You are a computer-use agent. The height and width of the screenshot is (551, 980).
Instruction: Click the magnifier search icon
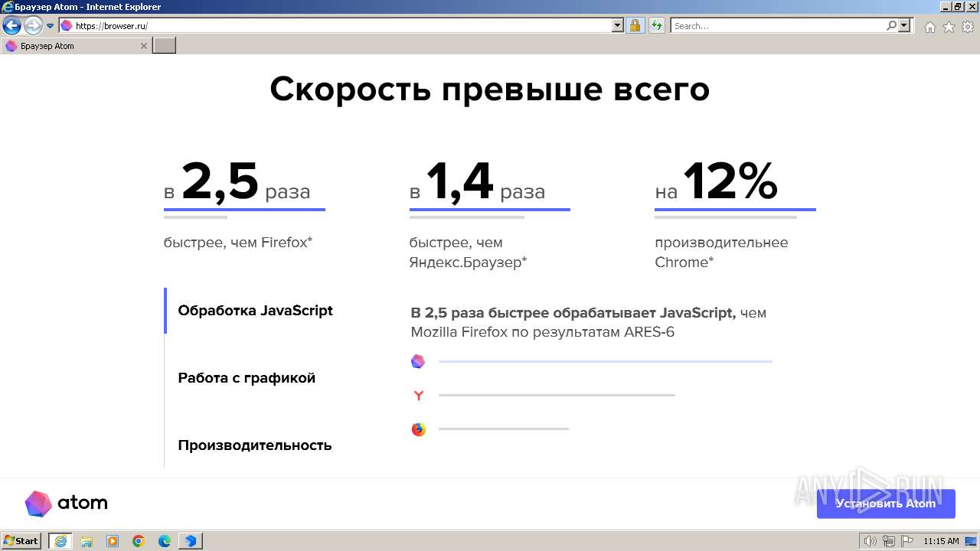click(891, 25)
